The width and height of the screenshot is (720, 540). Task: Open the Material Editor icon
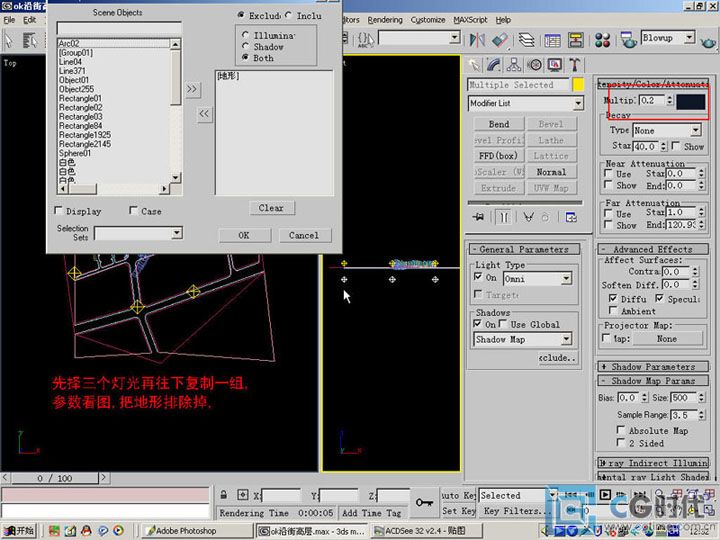(x=603, y=40)
